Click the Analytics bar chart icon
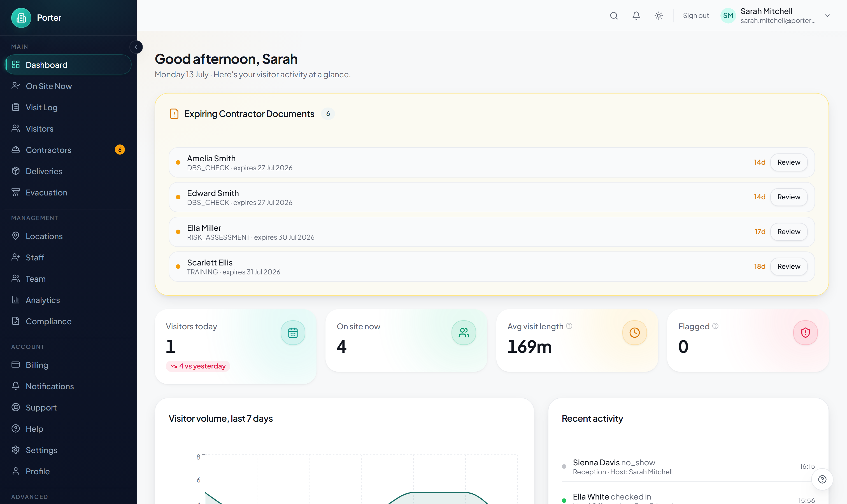Viewport: 847px width, 504px height. pyautogui.click(x=16, y=300)
